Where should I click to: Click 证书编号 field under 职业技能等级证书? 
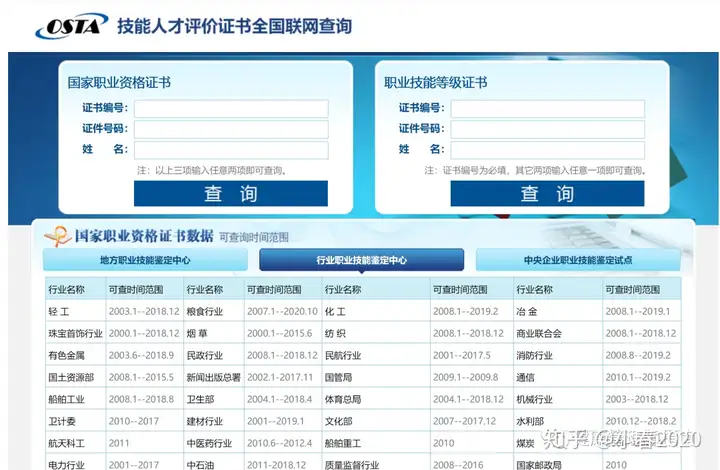tap(547, 109)
